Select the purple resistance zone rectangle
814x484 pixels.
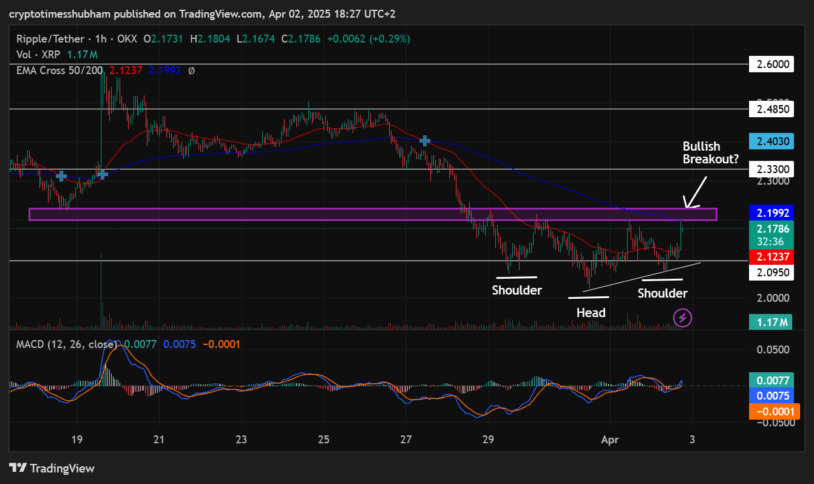(x=372, y=214)
